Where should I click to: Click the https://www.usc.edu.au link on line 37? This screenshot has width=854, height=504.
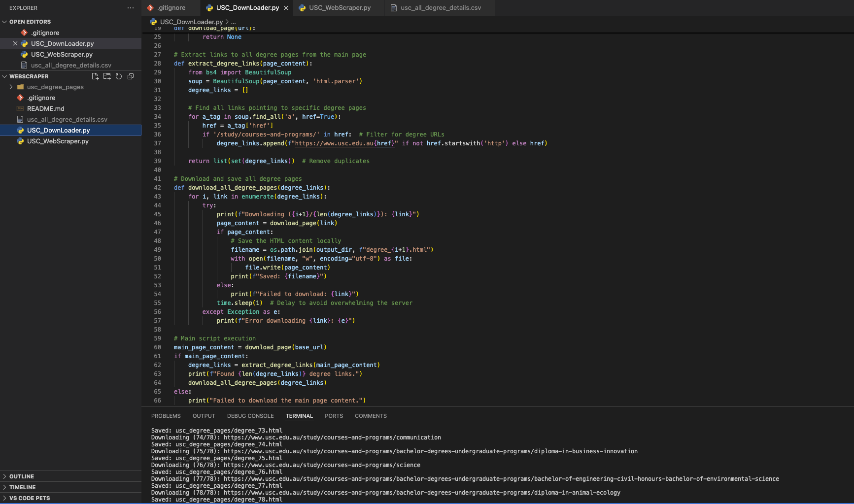[334, 143]
